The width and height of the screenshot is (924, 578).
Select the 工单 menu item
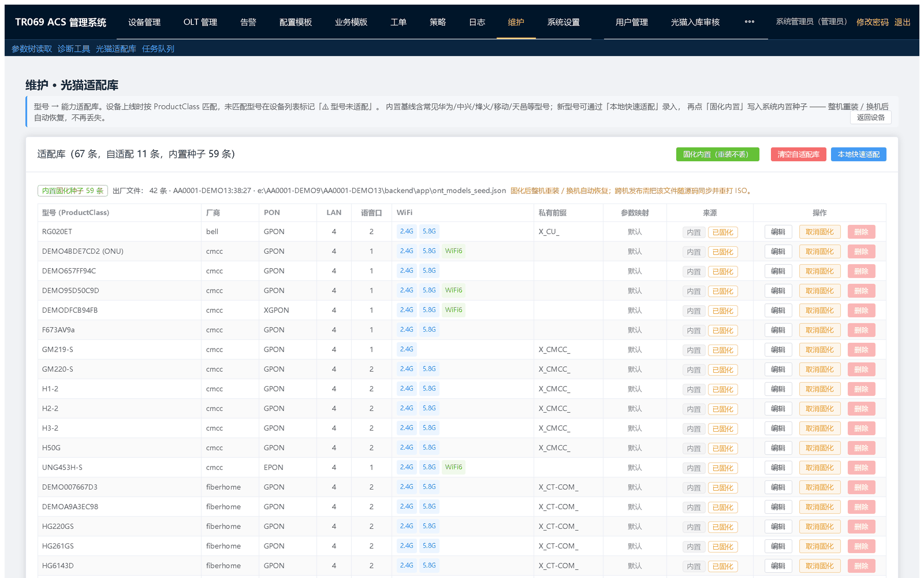pos(398,22)
